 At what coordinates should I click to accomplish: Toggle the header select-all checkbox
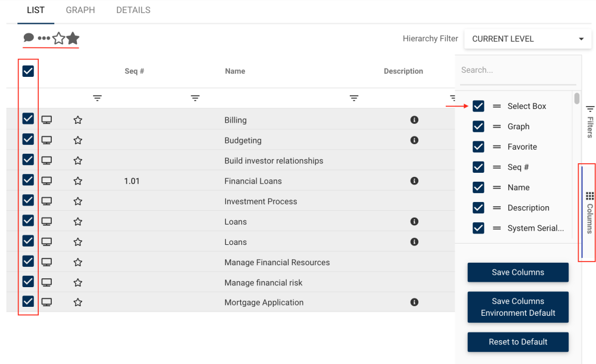click(28, 71)
